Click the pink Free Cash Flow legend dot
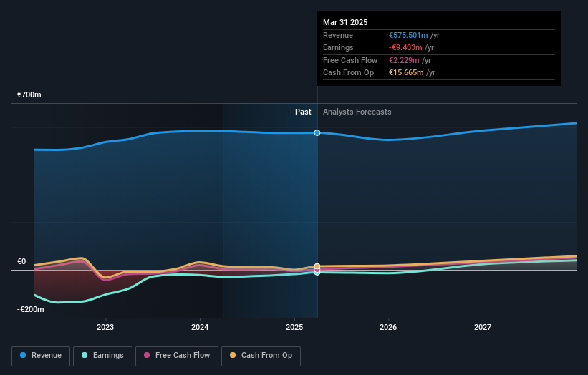The width and height of the screenshot is (588, 375). click(x=147, y=355)
